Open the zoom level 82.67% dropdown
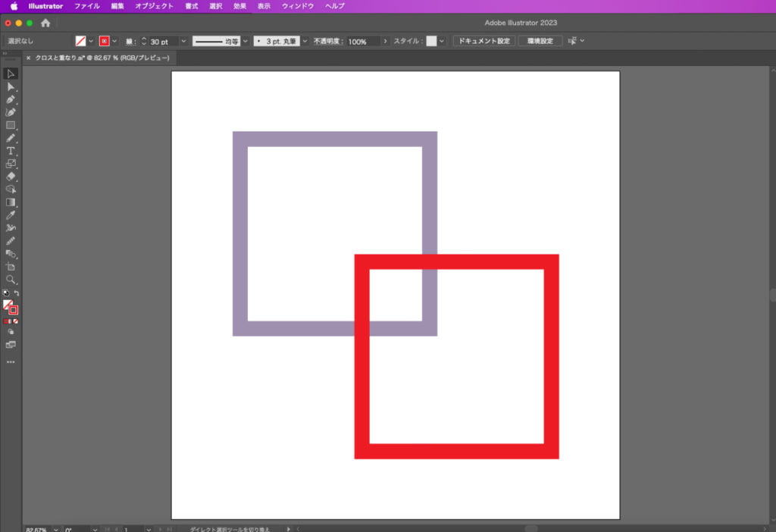 click(53, 529)
